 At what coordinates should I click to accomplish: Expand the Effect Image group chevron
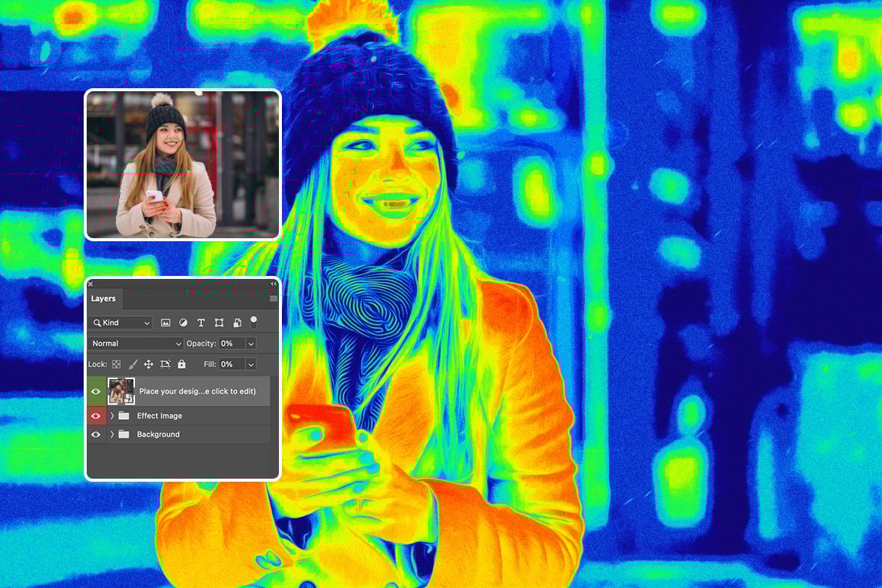(112, 416)
